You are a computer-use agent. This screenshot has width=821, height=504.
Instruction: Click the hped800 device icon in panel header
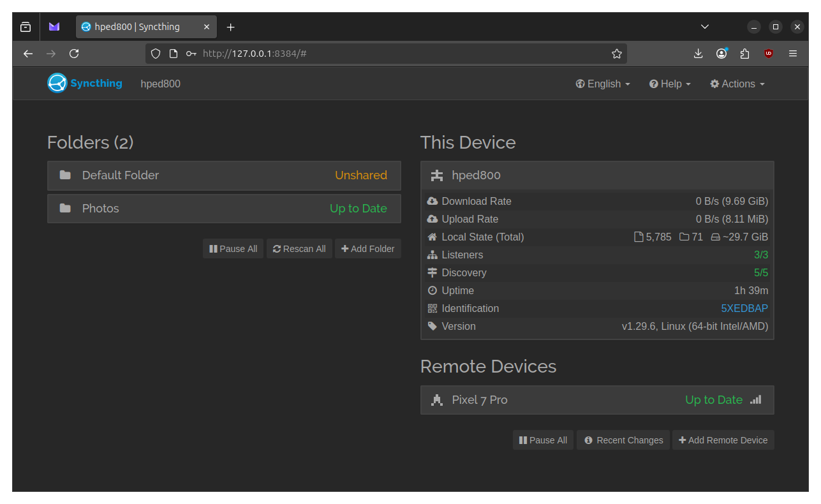(x=437, y=175)
